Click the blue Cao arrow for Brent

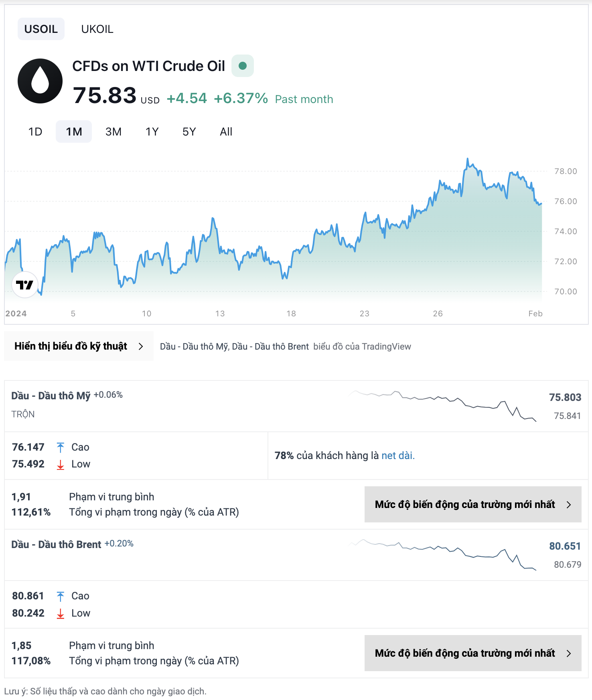tap(61, 596)
